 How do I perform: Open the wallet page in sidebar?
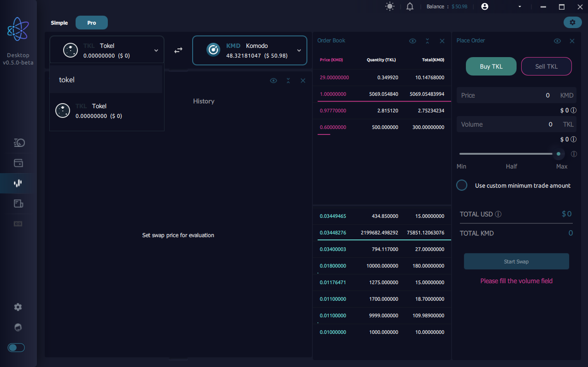click(18, 163)
